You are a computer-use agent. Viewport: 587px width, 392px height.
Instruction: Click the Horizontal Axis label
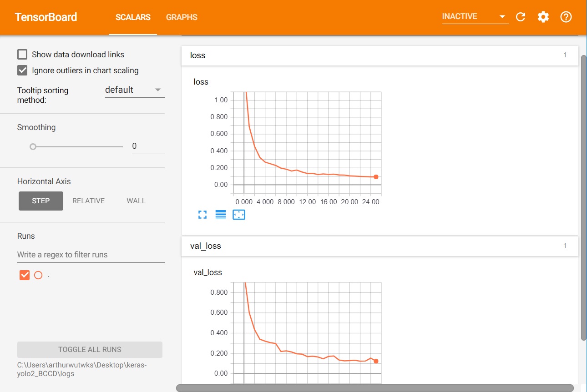44,181
